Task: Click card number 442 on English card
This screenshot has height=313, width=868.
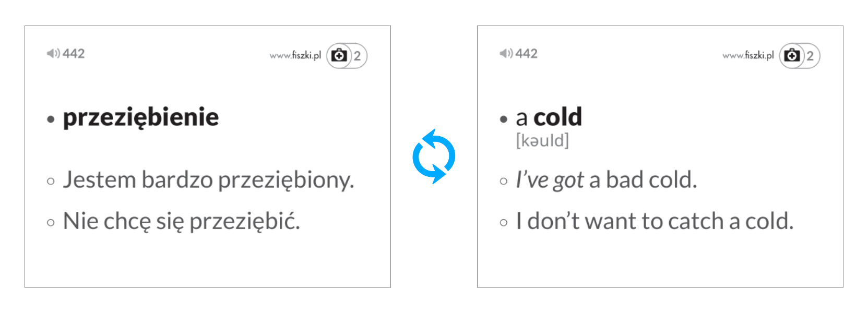Action: (x=526, y=53)
